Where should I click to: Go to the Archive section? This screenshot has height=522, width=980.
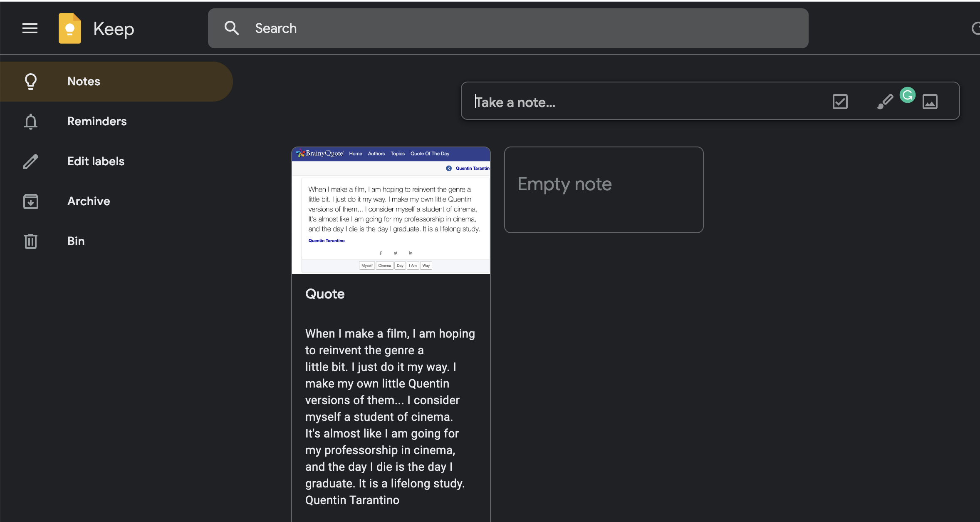pyautogui.click(x=89, y=201)
